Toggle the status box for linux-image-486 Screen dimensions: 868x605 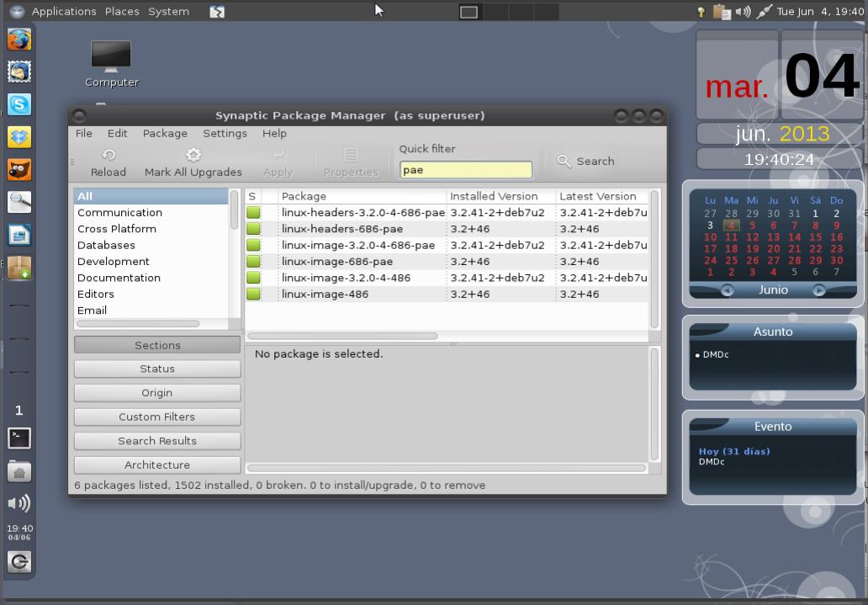click(252, 294)
